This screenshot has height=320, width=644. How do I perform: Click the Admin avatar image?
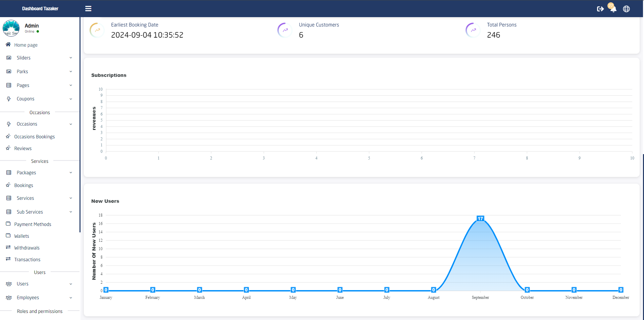point(11,28)
